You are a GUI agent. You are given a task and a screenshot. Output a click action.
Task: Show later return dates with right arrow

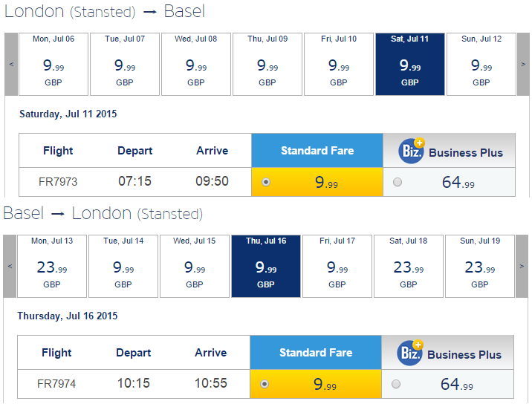tap(522, 267)
